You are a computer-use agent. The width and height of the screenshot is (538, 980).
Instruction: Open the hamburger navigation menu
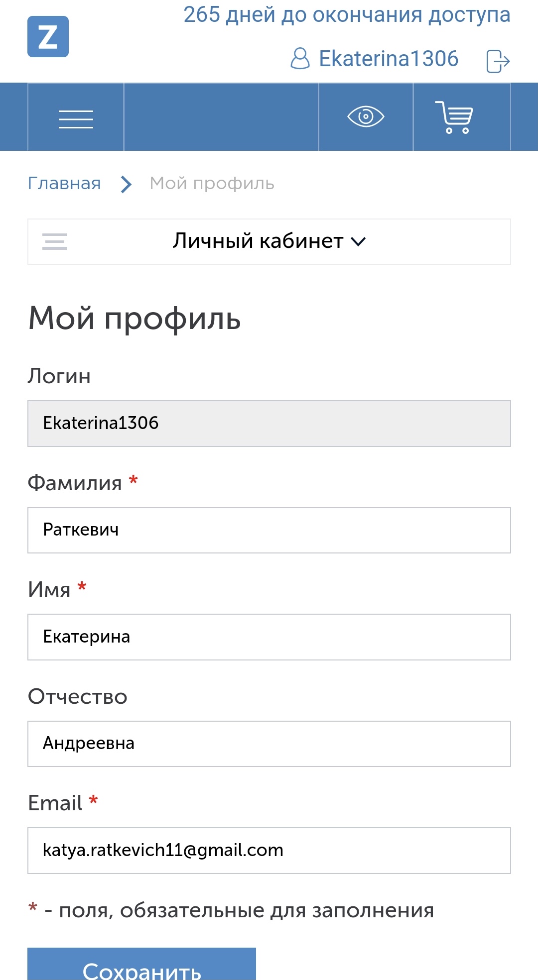[76, 118]
